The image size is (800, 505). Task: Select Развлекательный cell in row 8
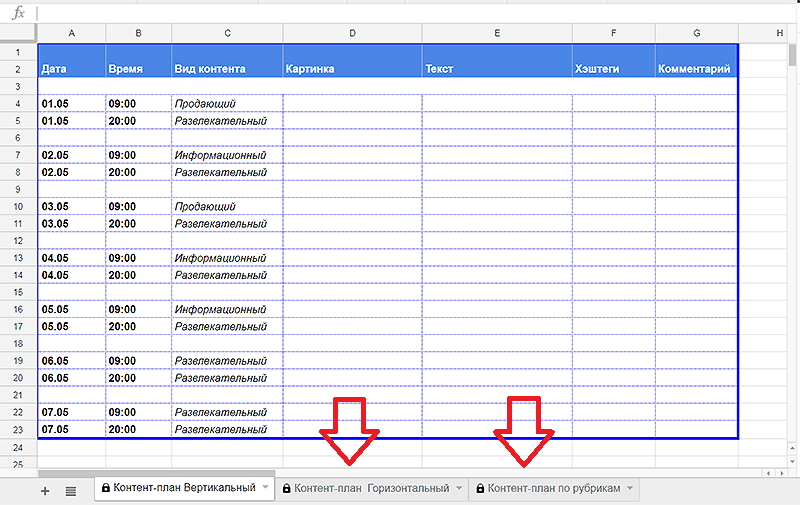[227, 172]
